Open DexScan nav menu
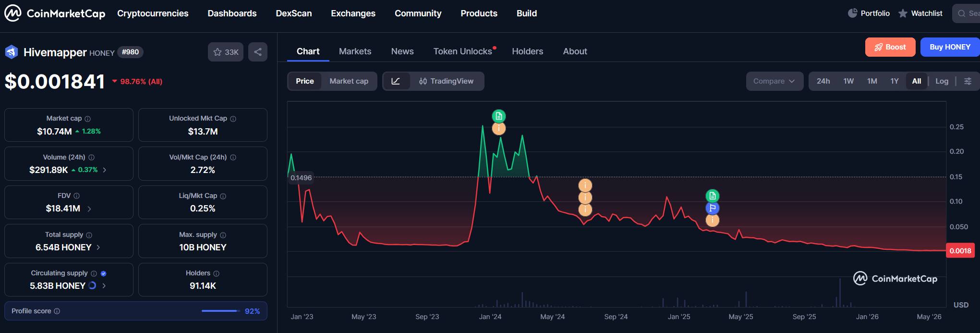980x333 pixels. pos(294,13)
